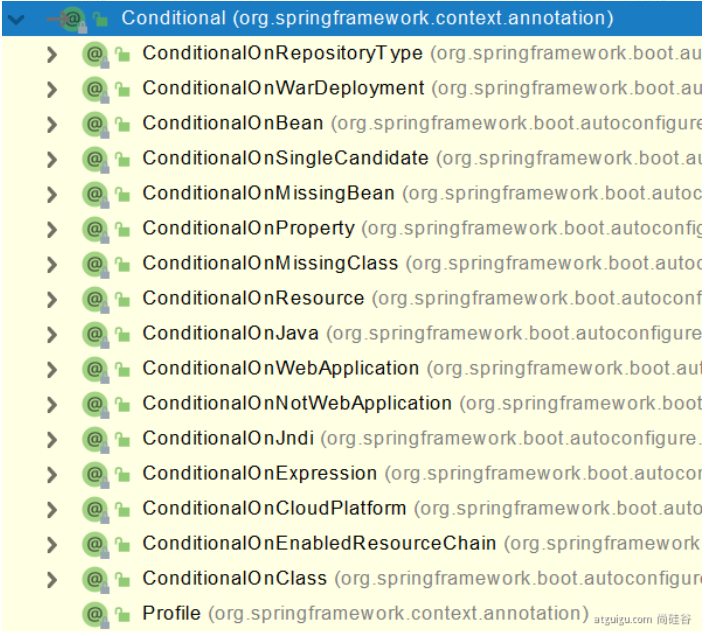Expand the ConditionalOnWebApplication node
706x636 pixels.
(x=52, y=370)
